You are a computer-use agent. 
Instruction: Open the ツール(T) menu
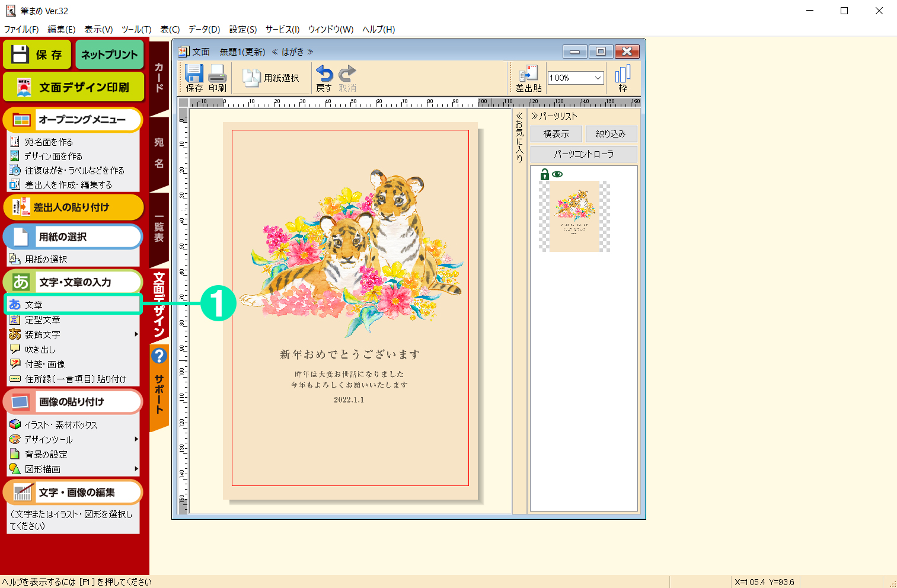coord(136,29)
